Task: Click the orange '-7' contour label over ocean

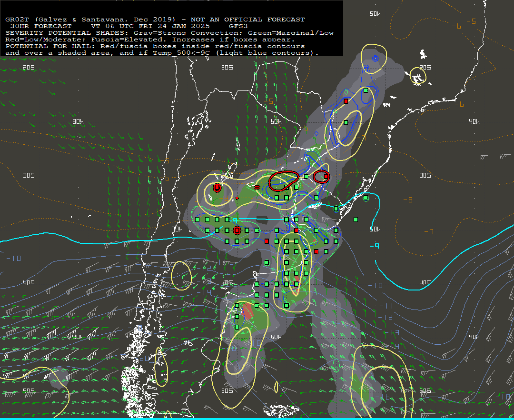Action: (x=429, y=232)
